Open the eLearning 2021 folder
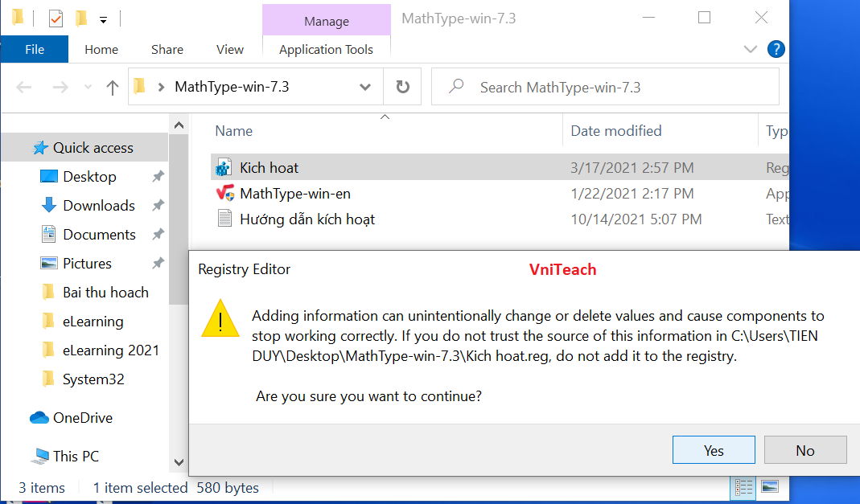This screenshot has height=504, width=860. pos(111,350)
